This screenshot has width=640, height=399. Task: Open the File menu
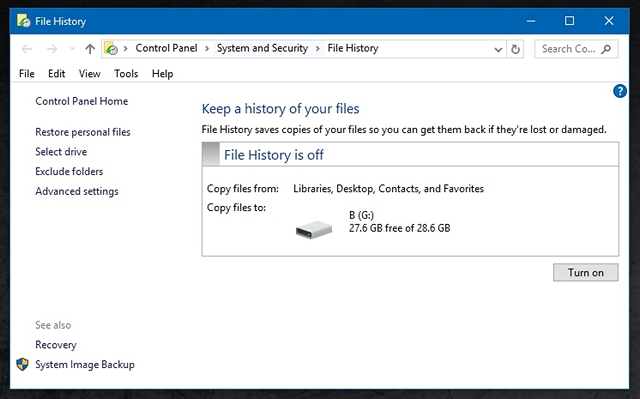point(27,73)
